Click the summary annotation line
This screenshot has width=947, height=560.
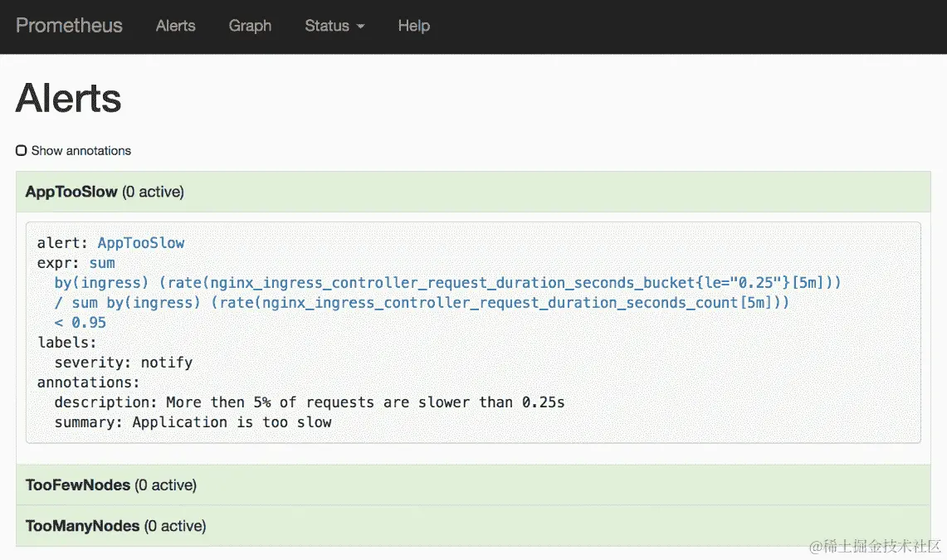click(193, 422)
